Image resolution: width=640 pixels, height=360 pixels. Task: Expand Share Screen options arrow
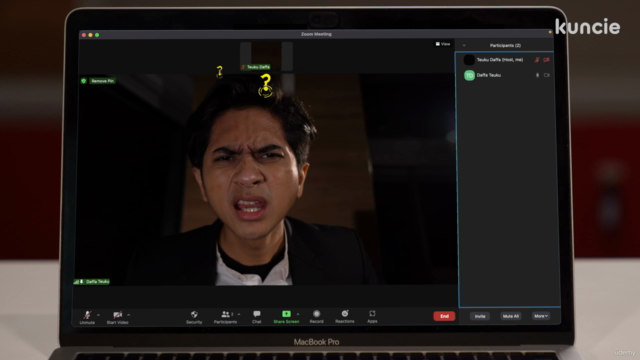298,314
